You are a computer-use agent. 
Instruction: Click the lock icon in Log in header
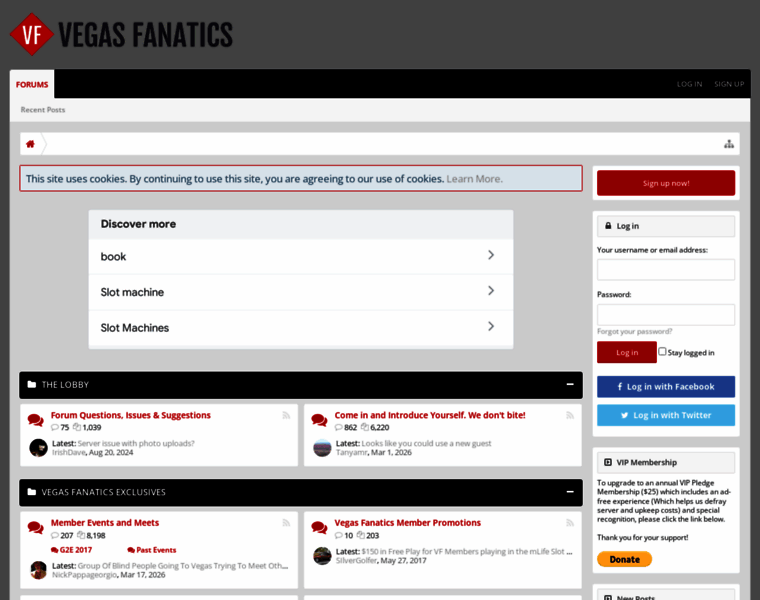608,226
